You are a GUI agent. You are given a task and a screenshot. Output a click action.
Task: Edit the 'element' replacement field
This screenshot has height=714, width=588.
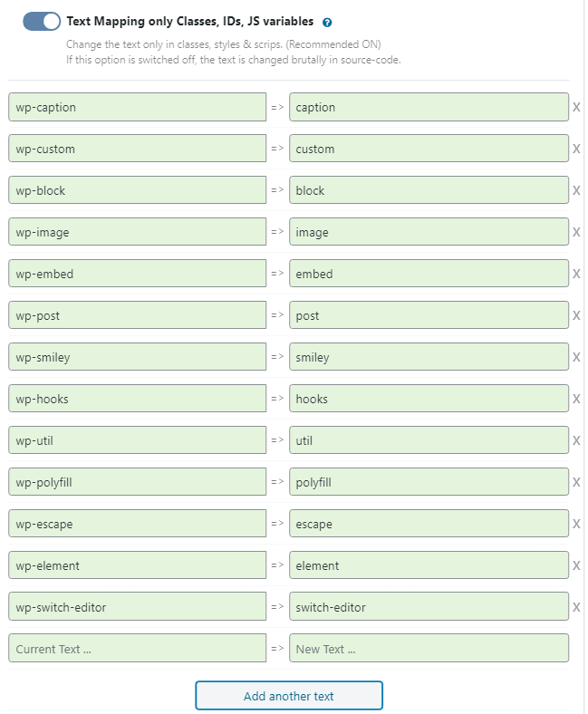pos(429,565)
